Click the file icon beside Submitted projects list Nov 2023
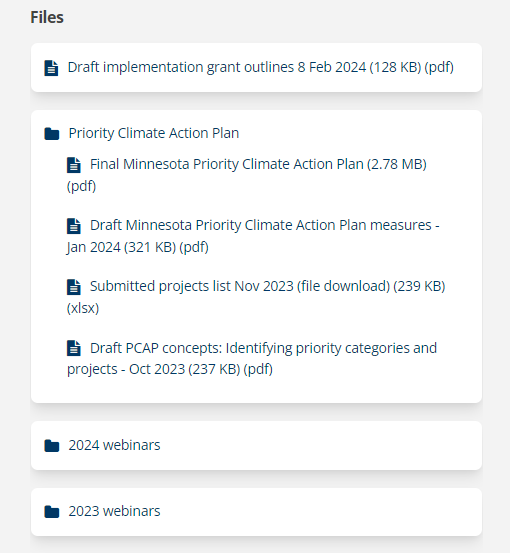The width and height of the screenshot is (511, 553). click(x=74, y=287)
